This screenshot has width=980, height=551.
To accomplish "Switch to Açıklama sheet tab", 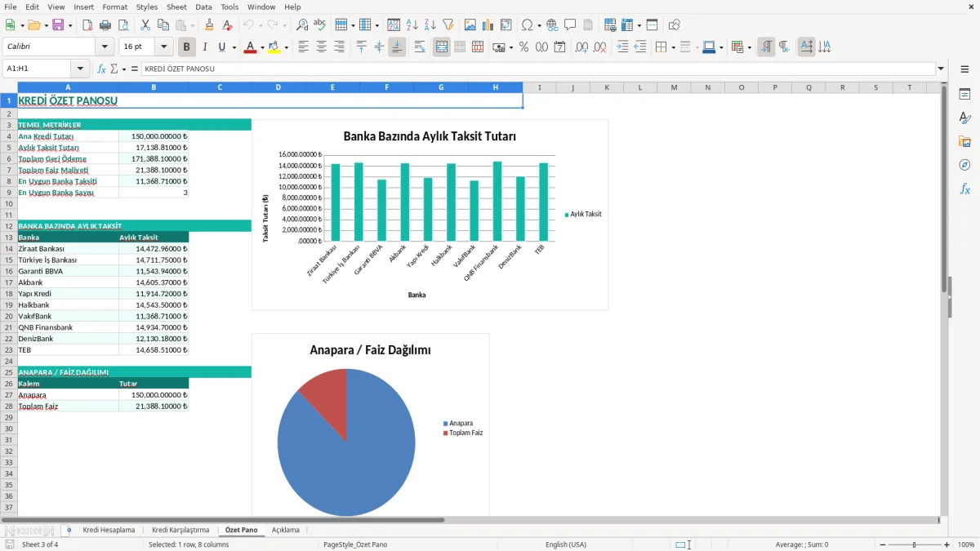I will [x=286, y=530].
